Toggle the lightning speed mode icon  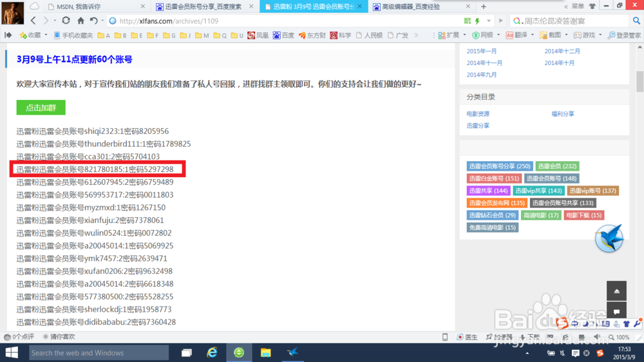tap(478, 21)
